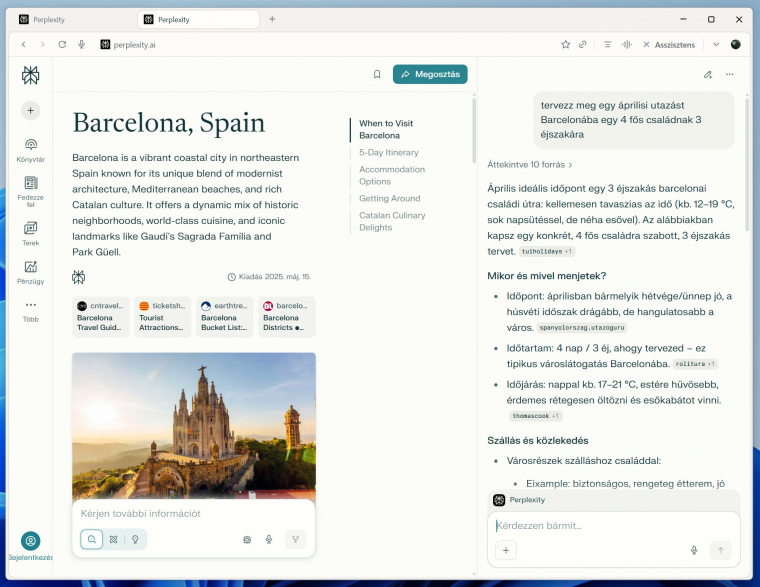Click the new chat edit icon in assistant panel
The height and width of the screenshot is (587, 760).
[708, 74]
